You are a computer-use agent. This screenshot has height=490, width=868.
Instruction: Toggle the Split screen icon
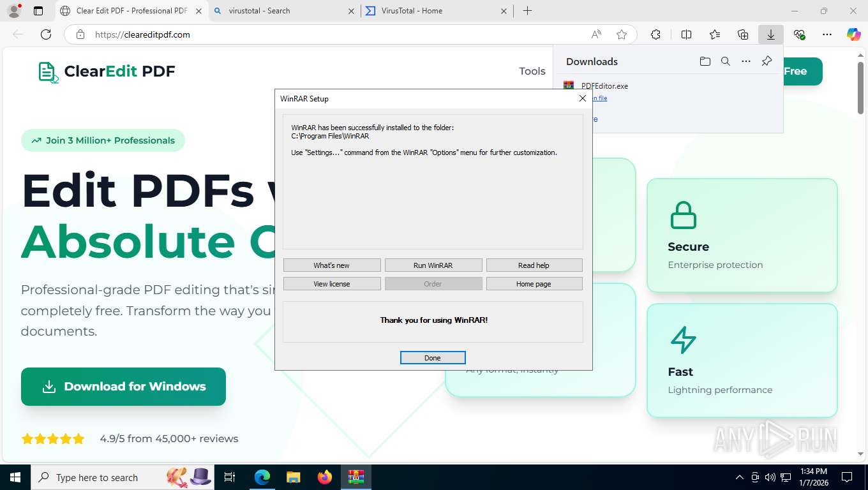pyautogui.click(x=687, y=34)
